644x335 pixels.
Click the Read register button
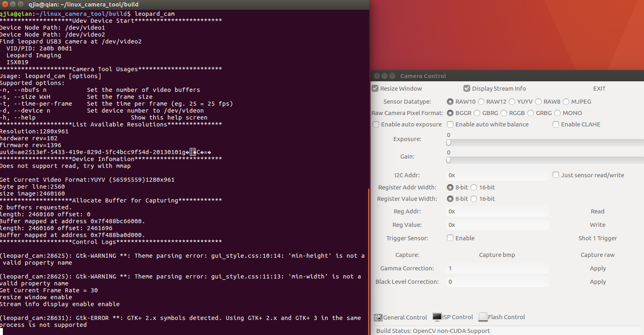pyautogui.click(x=597, y=211)
